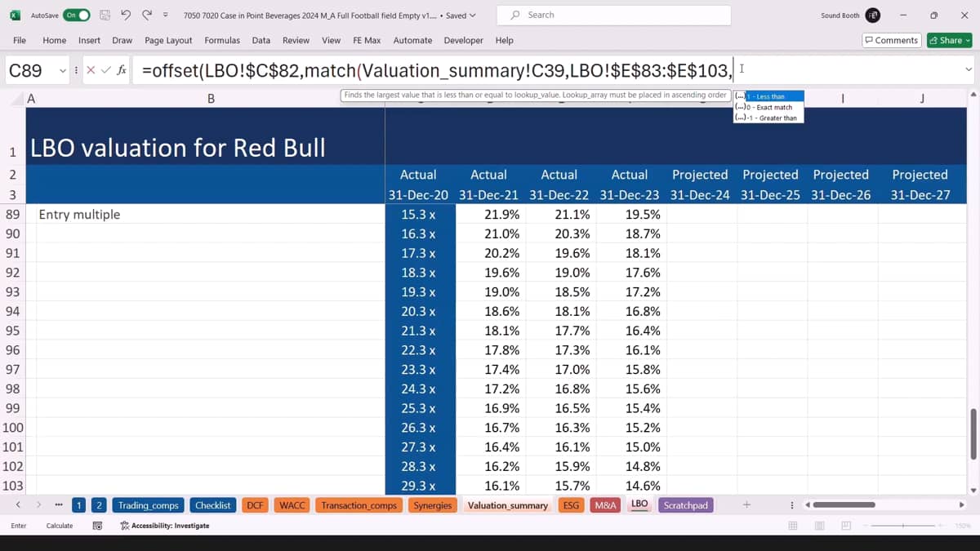Image resolution: width=980 pixels, height=551 pixels.
Task: Open Customize Quick Access Toolbar dropdown
Action: pyautogui.click(x=166, y=16)
